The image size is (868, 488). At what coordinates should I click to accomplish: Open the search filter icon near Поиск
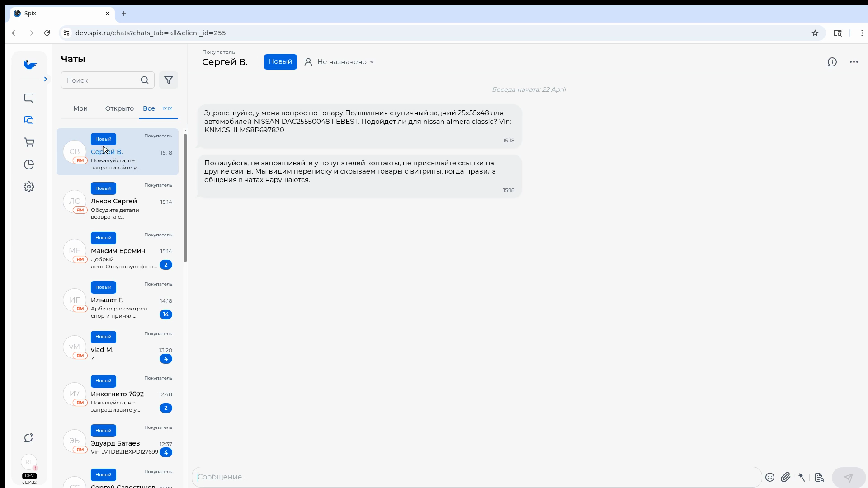coord(169,80)
